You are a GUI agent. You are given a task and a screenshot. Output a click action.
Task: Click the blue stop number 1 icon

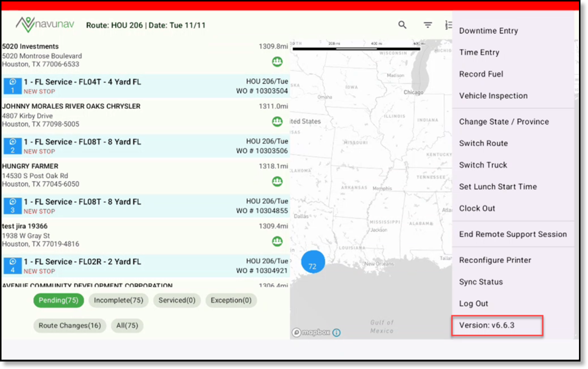tap(12, 86)
